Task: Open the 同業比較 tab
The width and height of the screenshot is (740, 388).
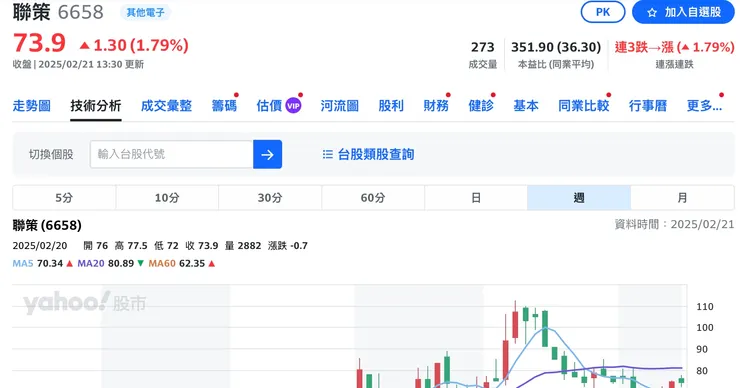Action: tap(584, 106)
